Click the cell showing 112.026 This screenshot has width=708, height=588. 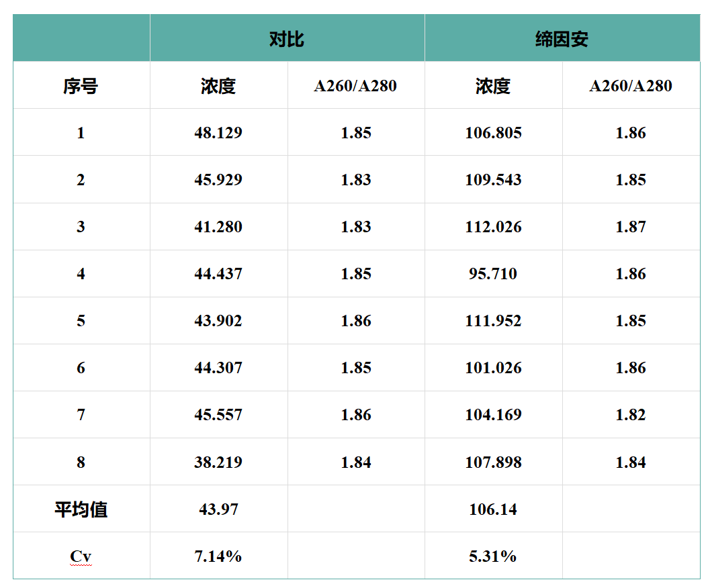(494, 226)
